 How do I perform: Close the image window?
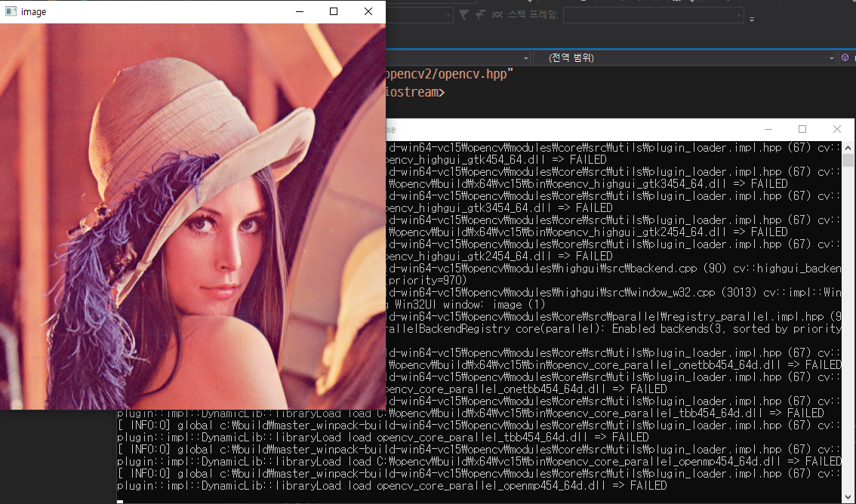tap(368, 11)
